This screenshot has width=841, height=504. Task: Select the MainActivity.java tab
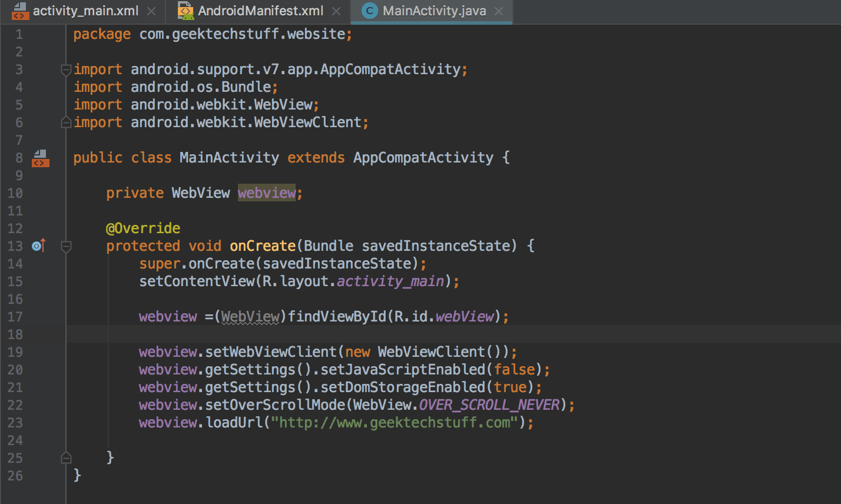pos(434,11)
